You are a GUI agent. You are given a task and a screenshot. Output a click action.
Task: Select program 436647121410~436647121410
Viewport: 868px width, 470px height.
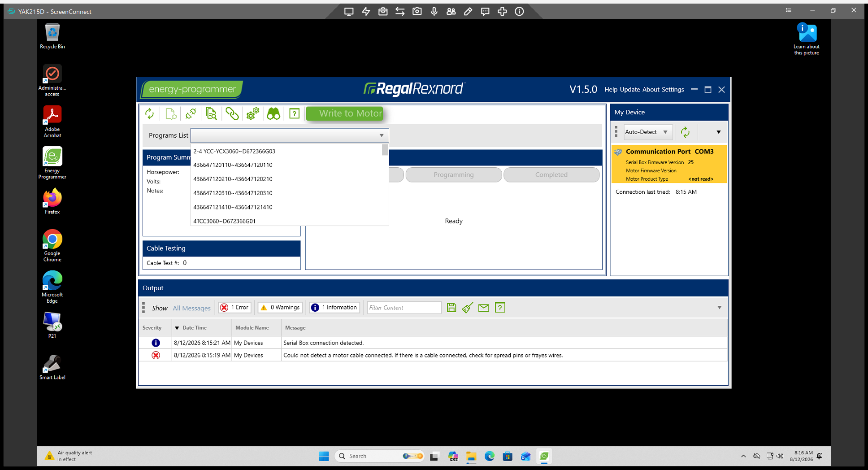(233, 207)
